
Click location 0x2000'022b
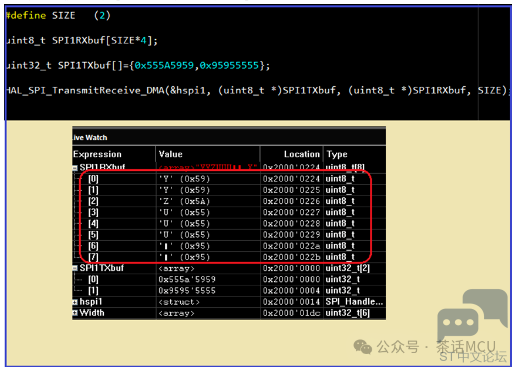click(x=291, y=257)
